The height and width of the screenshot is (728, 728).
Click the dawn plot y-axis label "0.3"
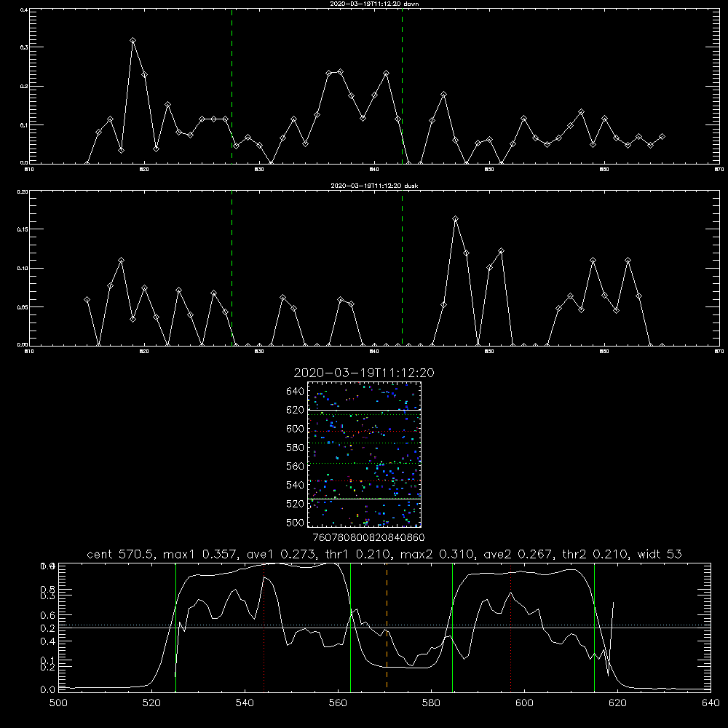pos(25,47)
